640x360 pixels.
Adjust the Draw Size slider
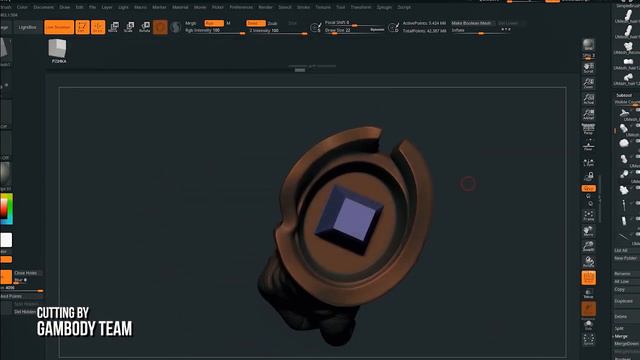[354, 31]
